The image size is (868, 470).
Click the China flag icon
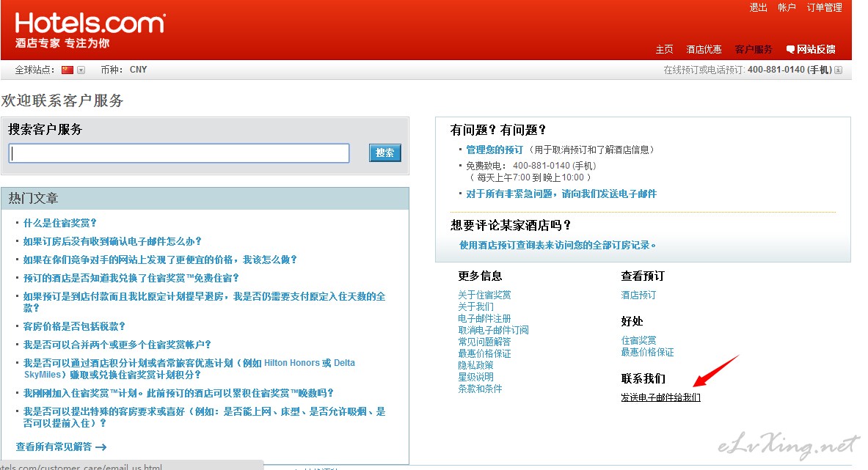click(x=68, y=70)
